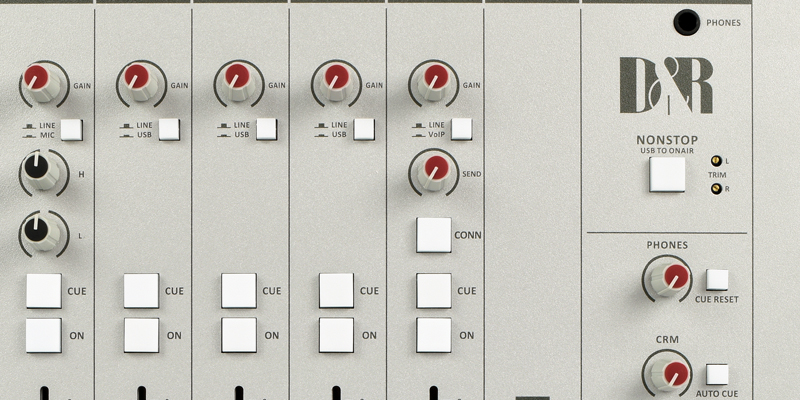Click the D&R logo
This screenshot has height=400, width=800.
point(666,85)
